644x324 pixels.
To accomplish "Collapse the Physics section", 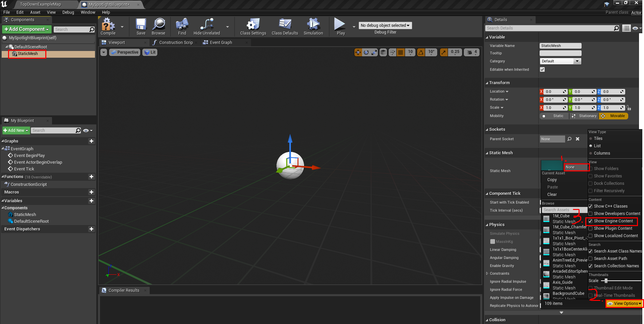I will pyautogui.click(x=487, y=225).
